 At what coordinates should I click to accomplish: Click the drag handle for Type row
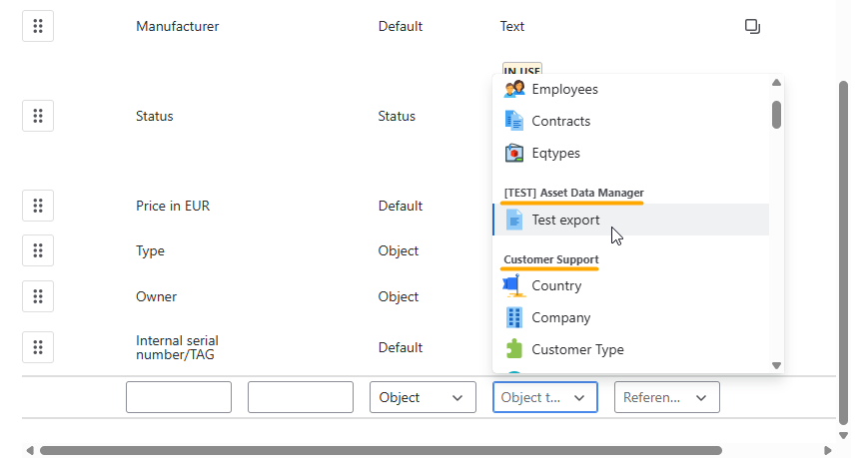point(38,250)
